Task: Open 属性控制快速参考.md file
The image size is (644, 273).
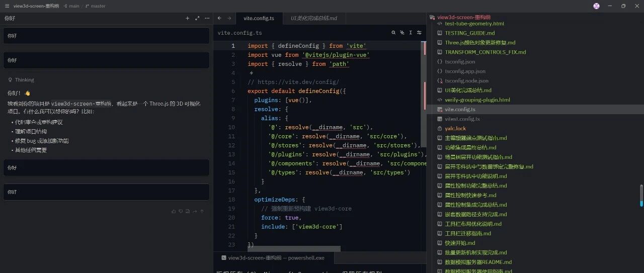Action: (x=470, y=196)
